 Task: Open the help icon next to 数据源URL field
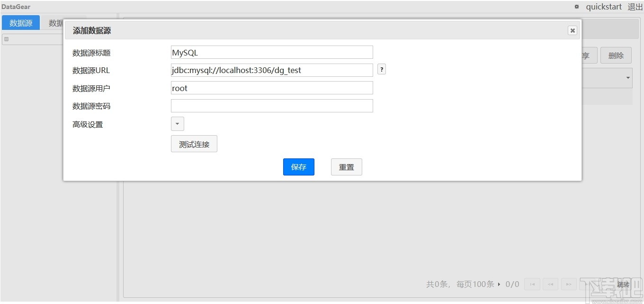382,69
